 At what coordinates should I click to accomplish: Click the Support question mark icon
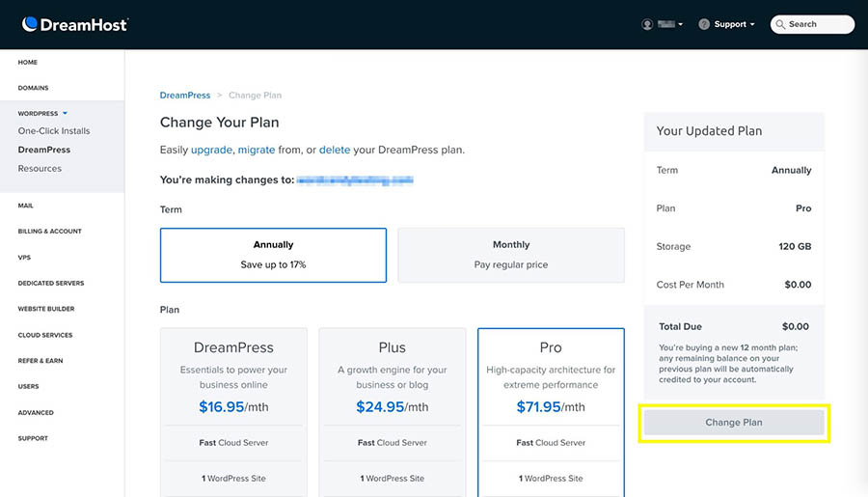coord(704,24)
